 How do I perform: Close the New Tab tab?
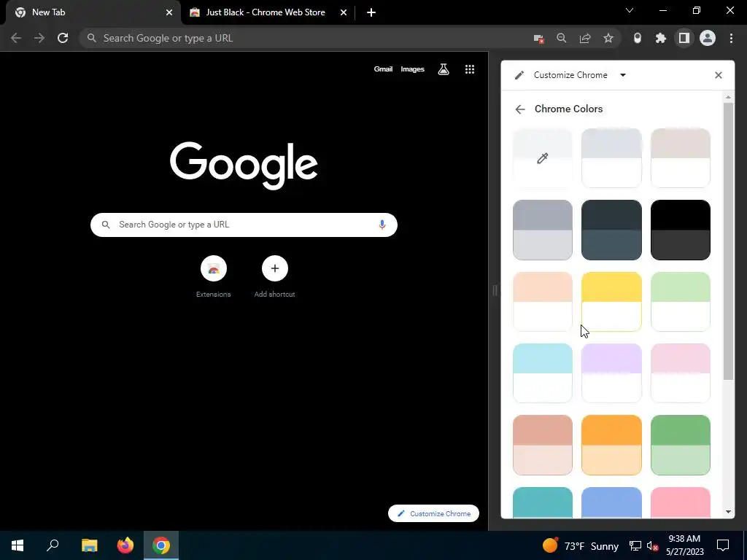(x=169, y=12)
